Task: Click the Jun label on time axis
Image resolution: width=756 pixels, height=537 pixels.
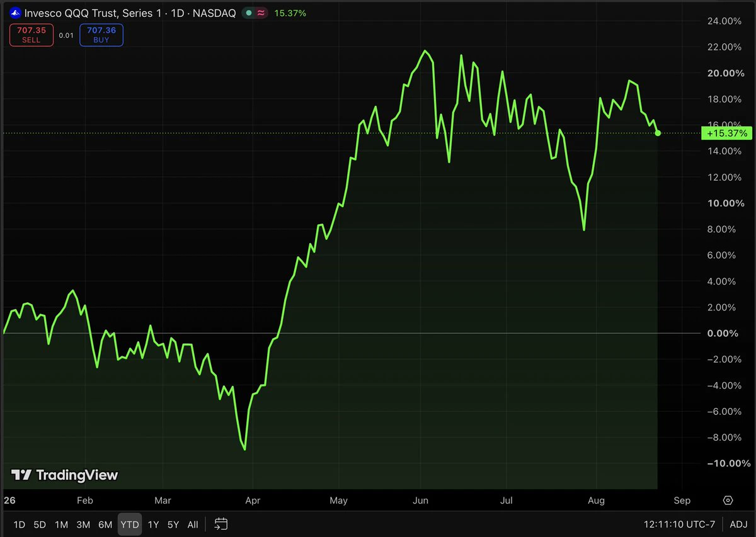Action: (x=421, y=500)
